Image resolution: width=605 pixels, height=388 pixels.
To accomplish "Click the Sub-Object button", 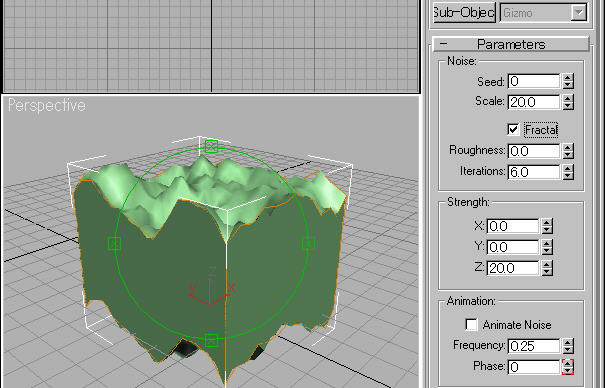I will (x=464, y=13).
